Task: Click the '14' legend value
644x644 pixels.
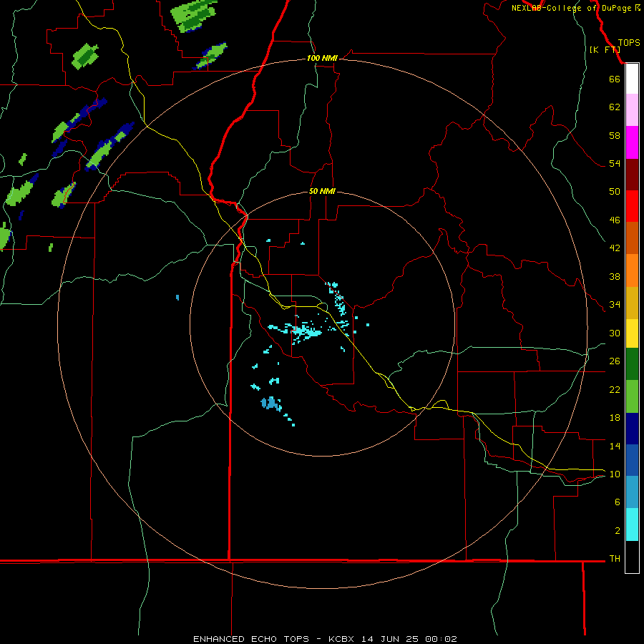Action: click(615, 446)
